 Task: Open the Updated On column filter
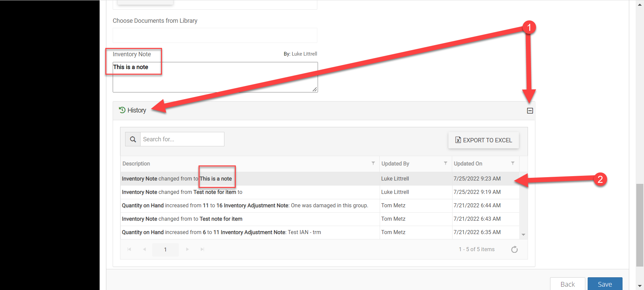click(x=513, y=163)
